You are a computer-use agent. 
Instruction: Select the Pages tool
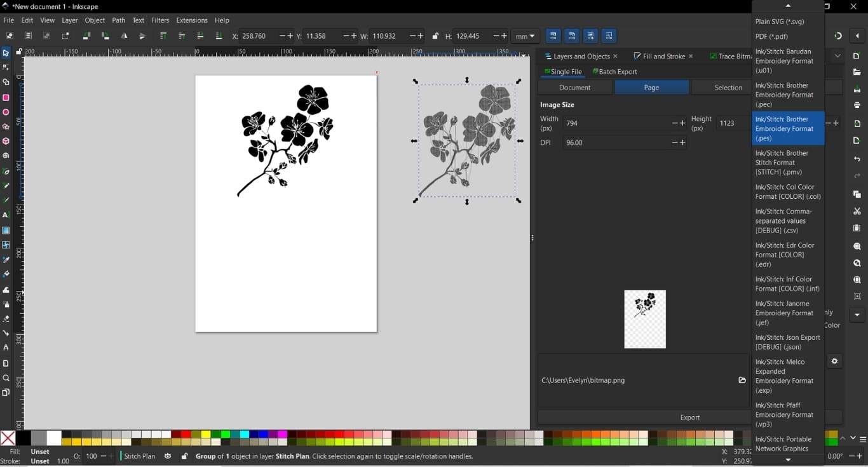pyautogui.click(x=6, y=393)
